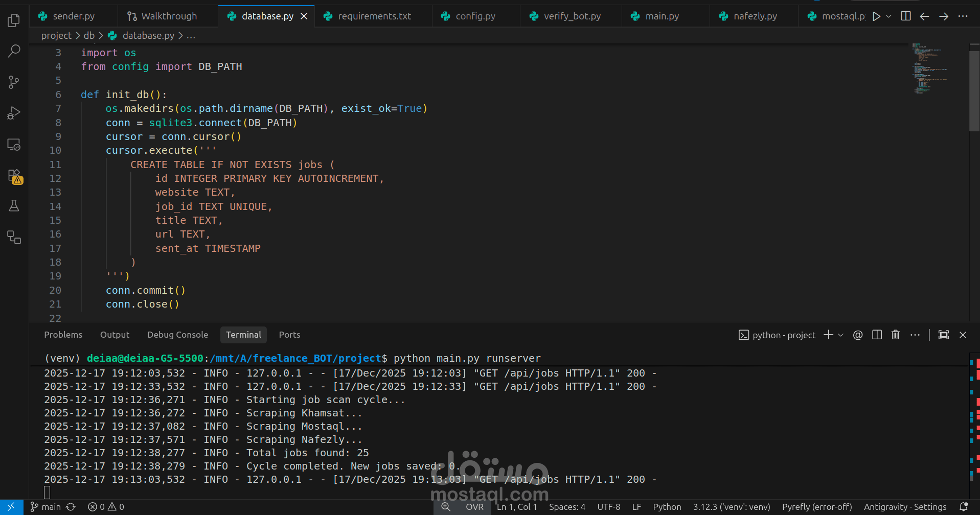Click the zoom magnifier status icon
Screen dimensions: 980x515
[x=446, y=507]
